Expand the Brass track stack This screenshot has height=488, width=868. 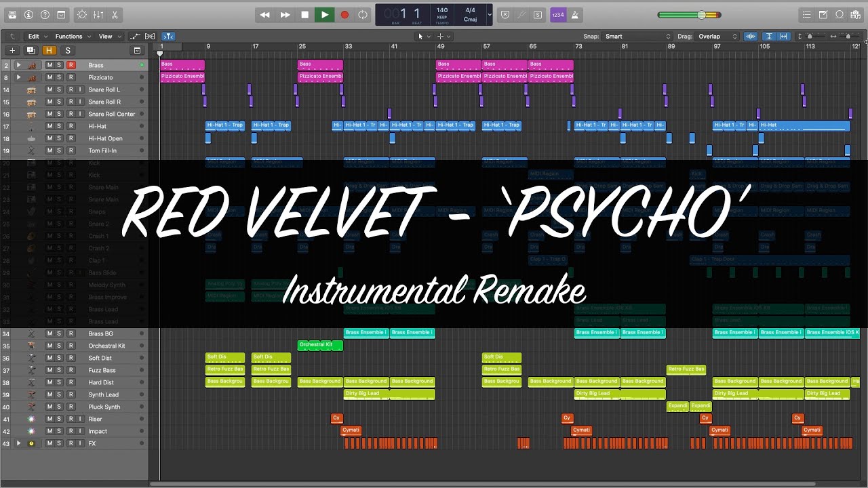19,65
